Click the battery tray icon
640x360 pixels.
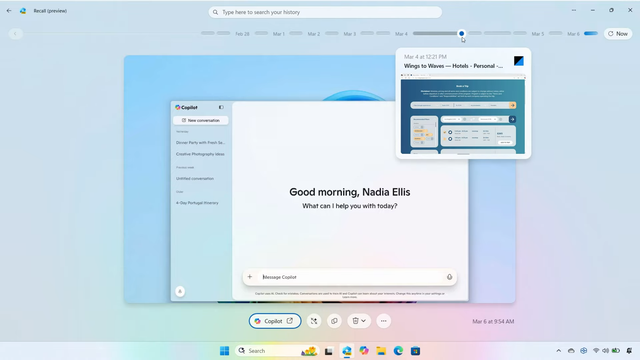[x=616, y=351]
